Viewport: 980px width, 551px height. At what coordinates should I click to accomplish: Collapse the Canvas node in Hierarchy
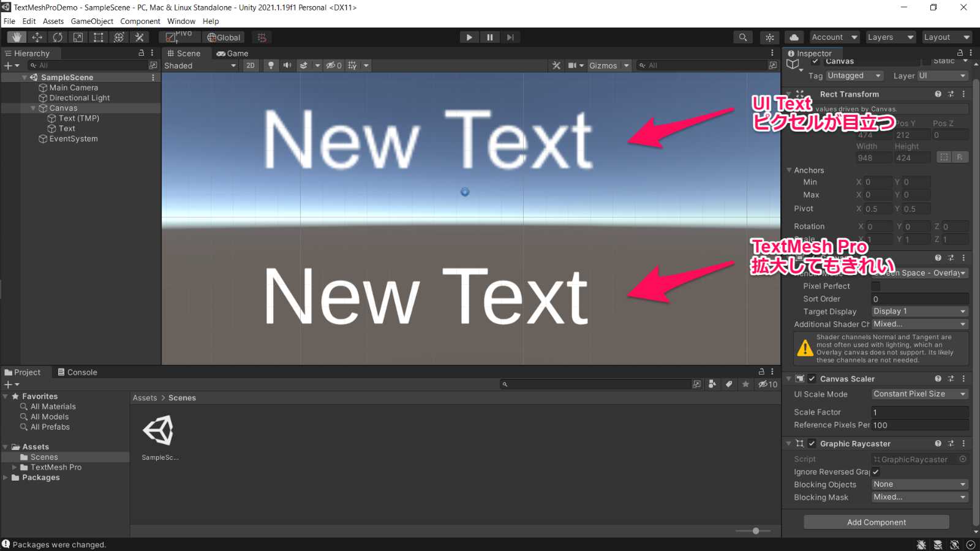[33, 108]
